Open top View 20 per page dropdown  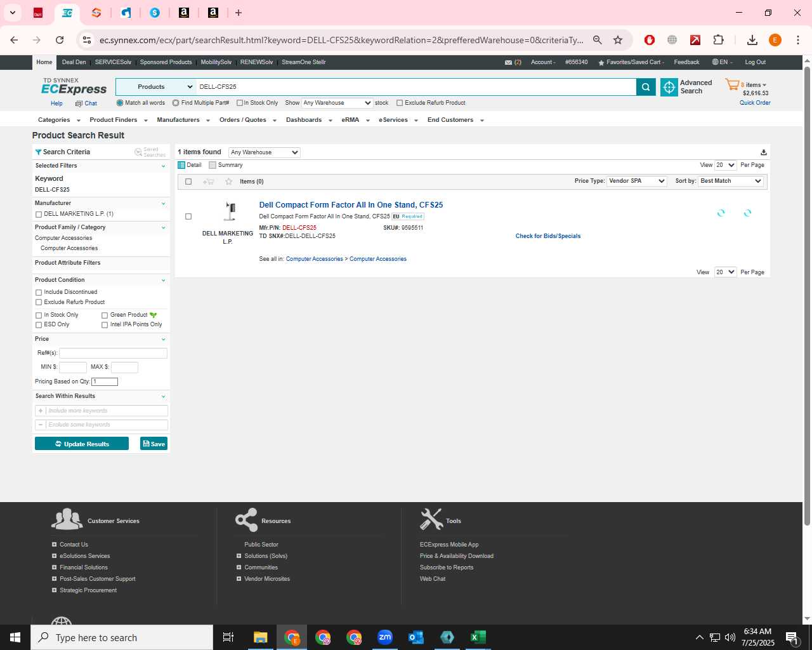tap(725, 165)
